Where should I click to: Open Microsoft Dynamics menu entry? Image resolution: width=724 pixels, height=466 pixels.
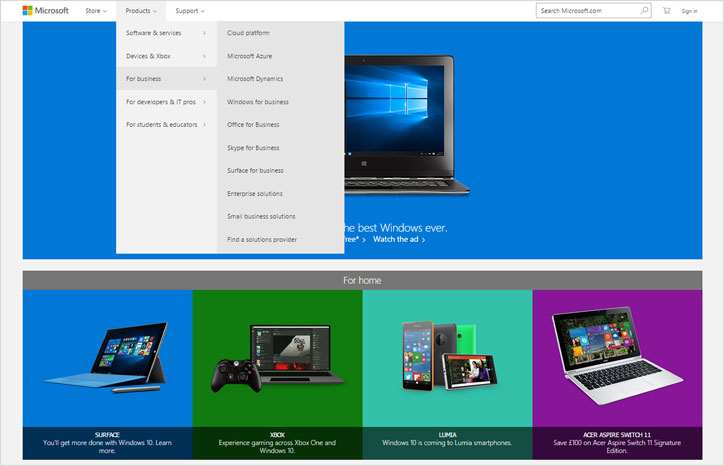(255, 79)
